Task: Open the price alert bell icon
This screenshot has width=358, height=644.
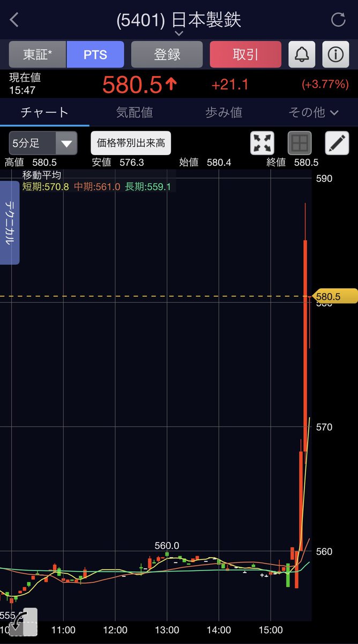Action: click(x=302, y=54)
